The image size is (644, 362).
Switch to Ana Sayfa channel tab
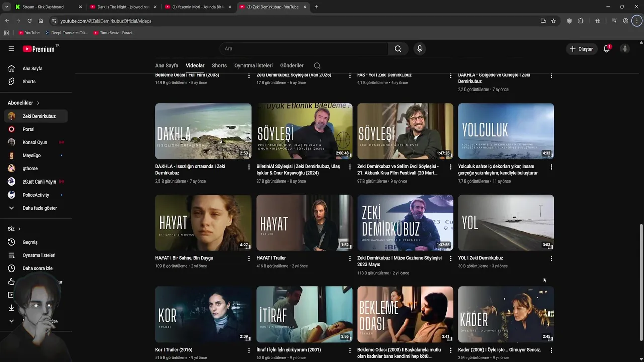pos(167,66)
